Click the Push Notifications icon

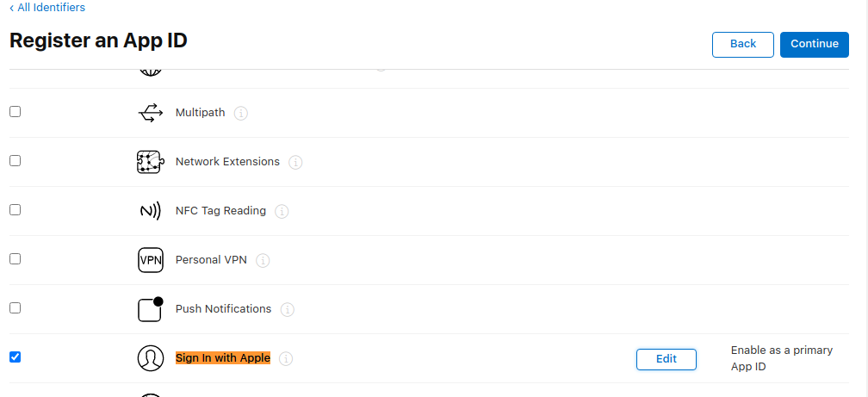click(x=150, y=309)
